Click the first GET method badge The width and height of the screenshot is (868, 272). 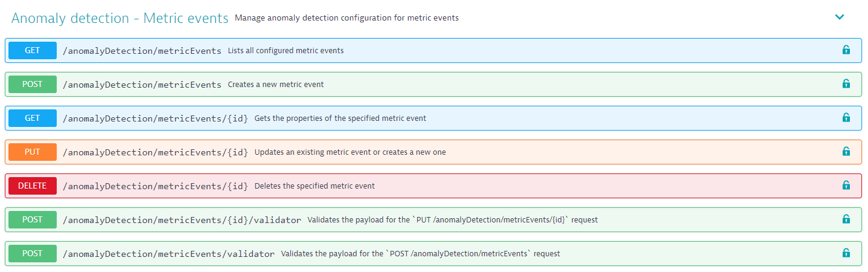33,50
